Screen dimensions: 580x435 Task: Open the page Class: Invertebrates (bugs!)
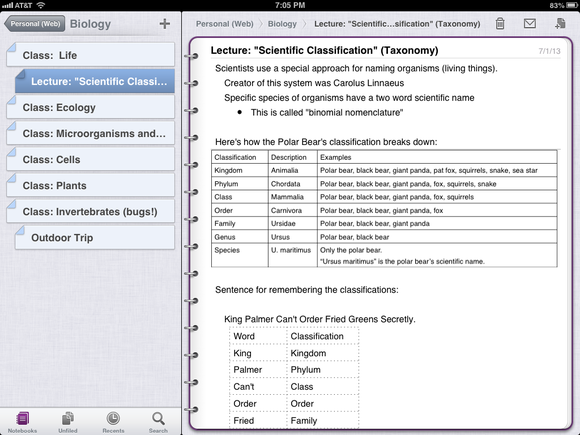point(91,212)
